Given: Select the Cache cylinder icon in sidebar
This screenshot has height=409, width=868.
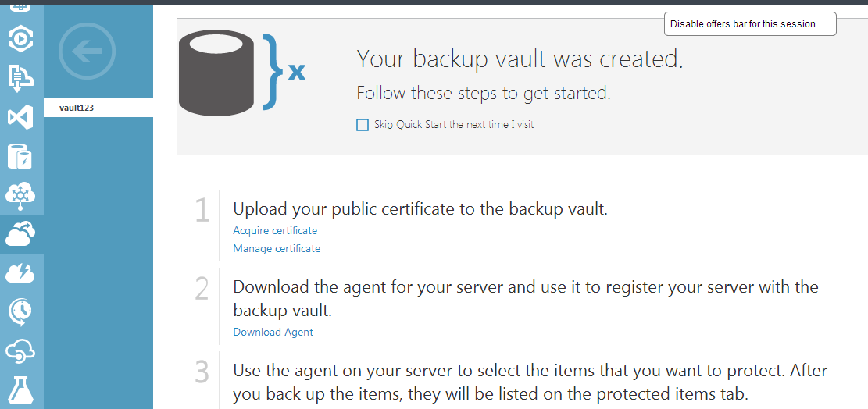Looking at the screenshot, I should (x=21, y=156).
